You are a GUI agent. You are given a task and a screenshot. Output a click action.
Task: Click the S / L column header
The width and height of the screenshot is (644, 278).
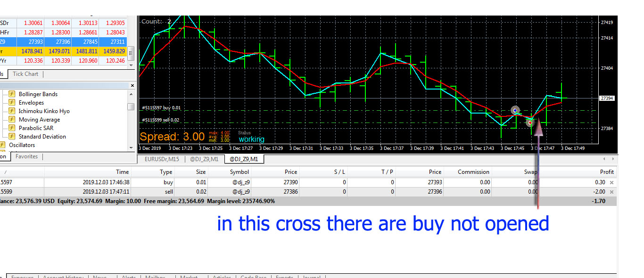[x=339, y=172]
